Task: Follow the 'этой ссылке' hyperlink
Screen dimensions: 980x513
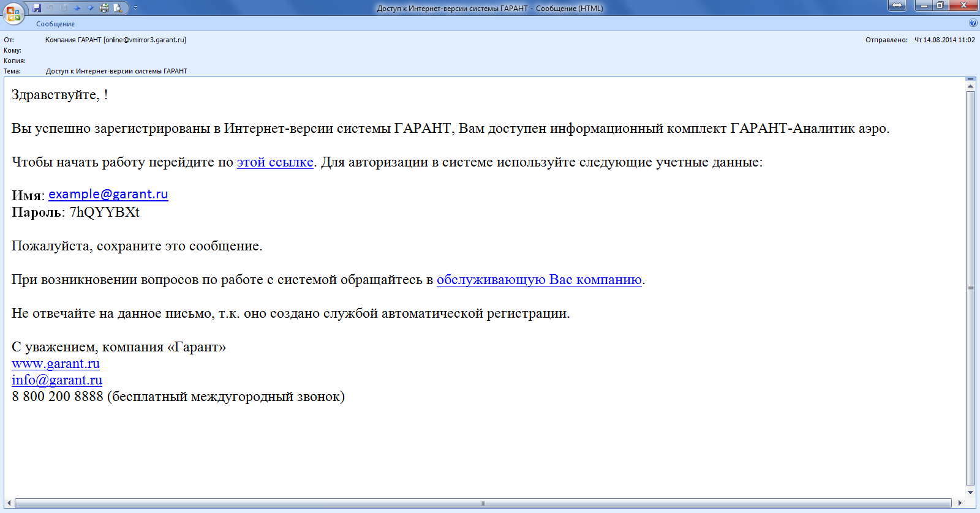Action: pyautogui.click(x=275, y=162)
